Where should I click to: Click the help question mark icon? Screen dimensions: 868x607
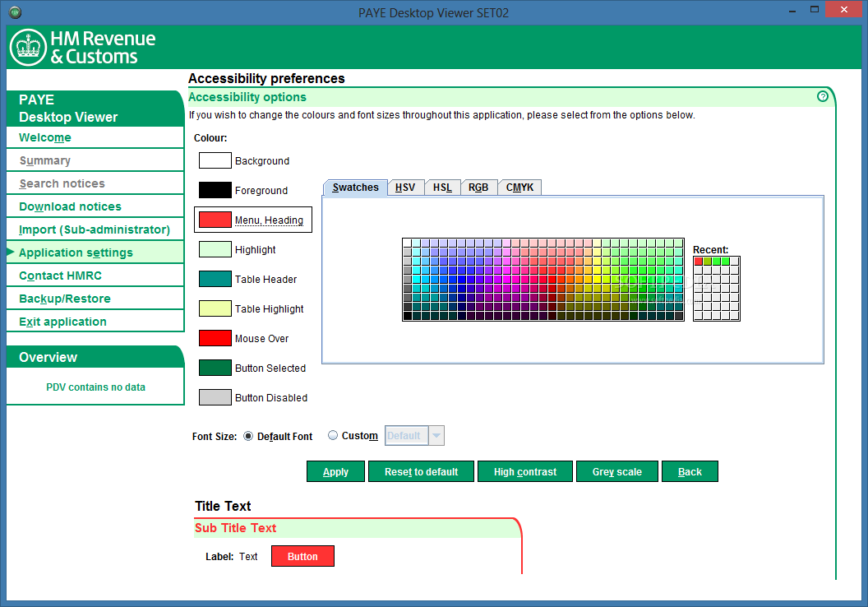click(x=823, y=96)
